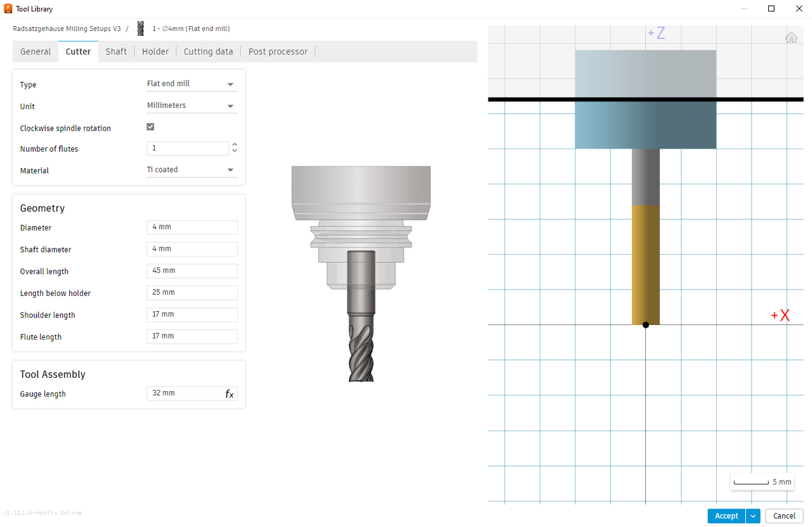The width and height of the screenshot is (812, 527).
Task: Click the +X axis label
Action: [x=780, y=316]
